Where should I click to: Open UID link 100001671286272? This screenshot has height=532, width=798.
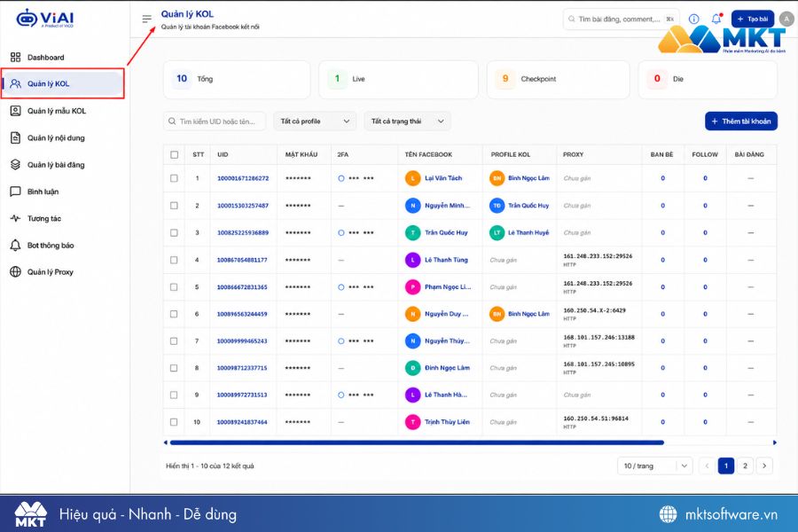pos(243,178)
